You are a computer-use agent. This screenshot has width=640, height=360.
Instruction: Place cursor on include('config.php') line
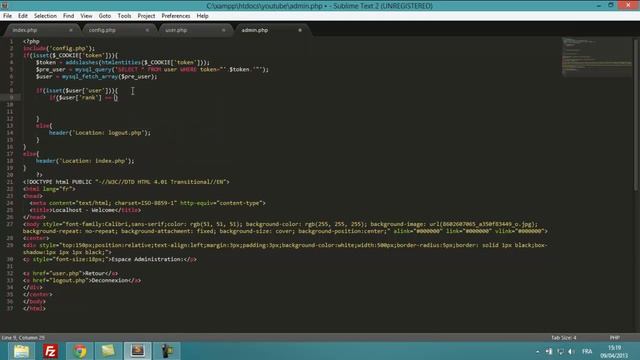point(59,49)
